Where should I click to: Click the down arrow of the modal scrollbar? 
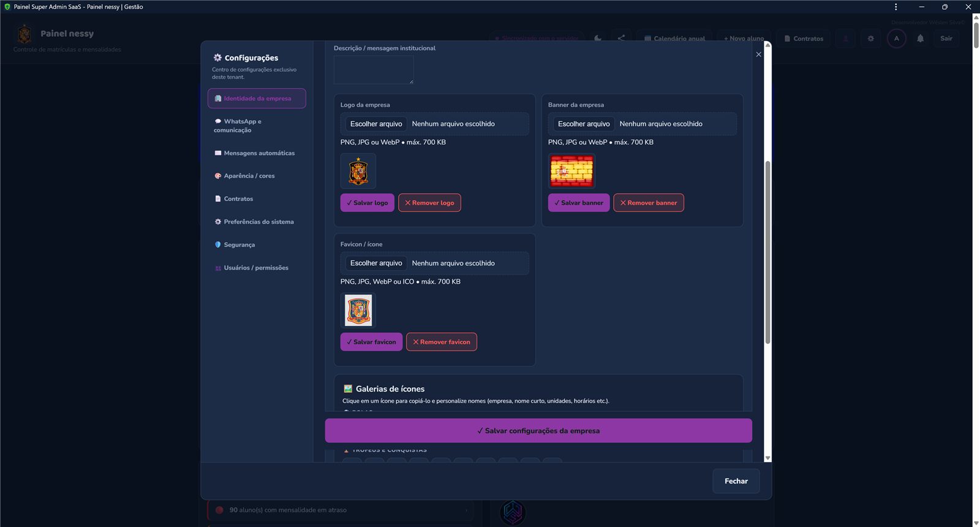pyautogui.click(x=767, y=458)
